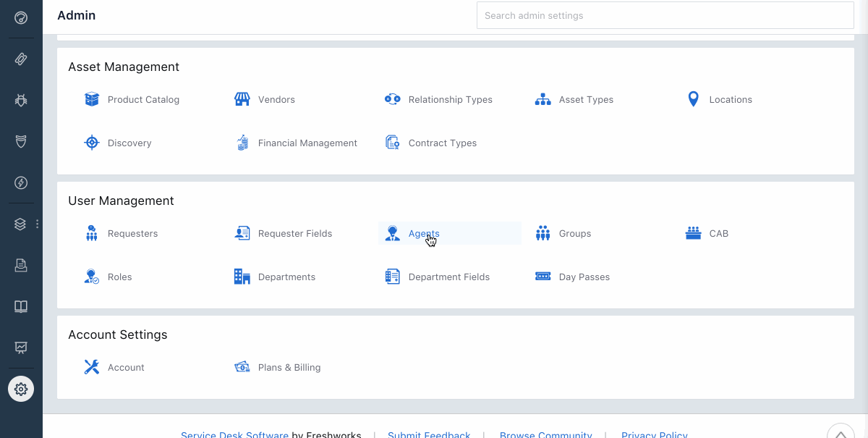
Task: Click Browse Community at the bottom
Action: tap(546, 434)
